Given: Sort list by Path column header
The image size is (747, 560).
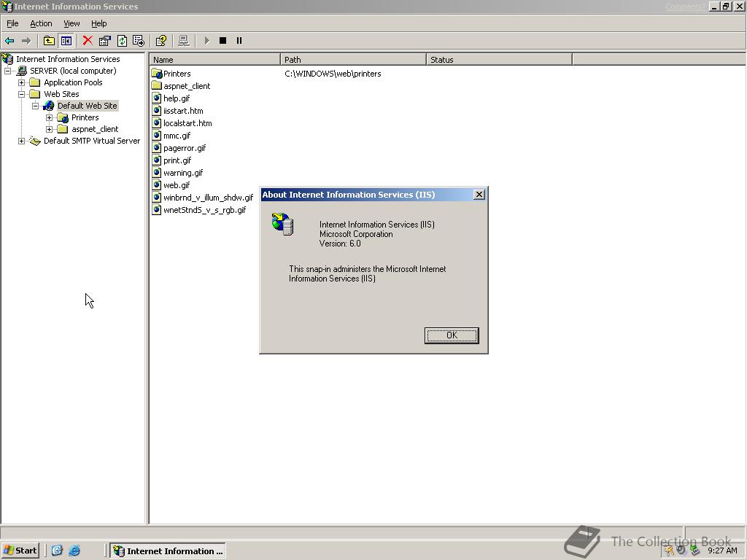Looking at the screenshot, I should coord(353,60).
